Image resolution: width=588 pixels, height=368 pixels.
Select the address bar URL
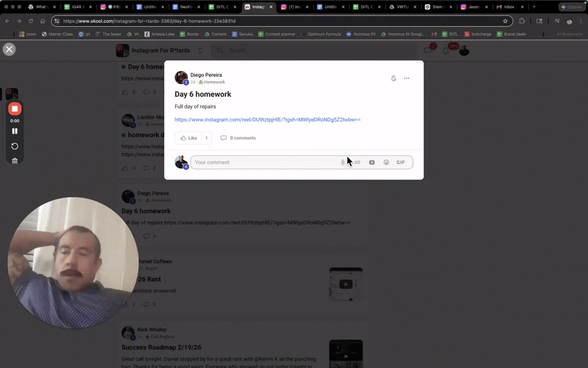149,21
